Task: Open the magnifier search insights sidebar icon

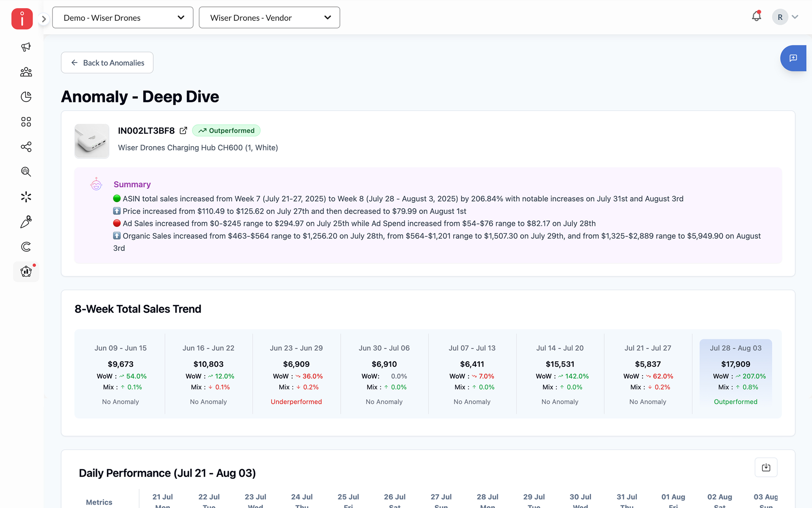Action: pos(26,171)
